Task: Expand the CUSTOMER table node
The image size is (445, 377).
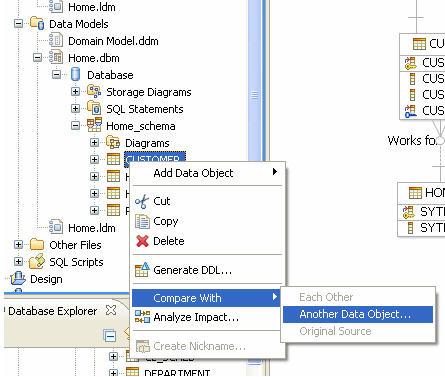Action: pos(95,159)
